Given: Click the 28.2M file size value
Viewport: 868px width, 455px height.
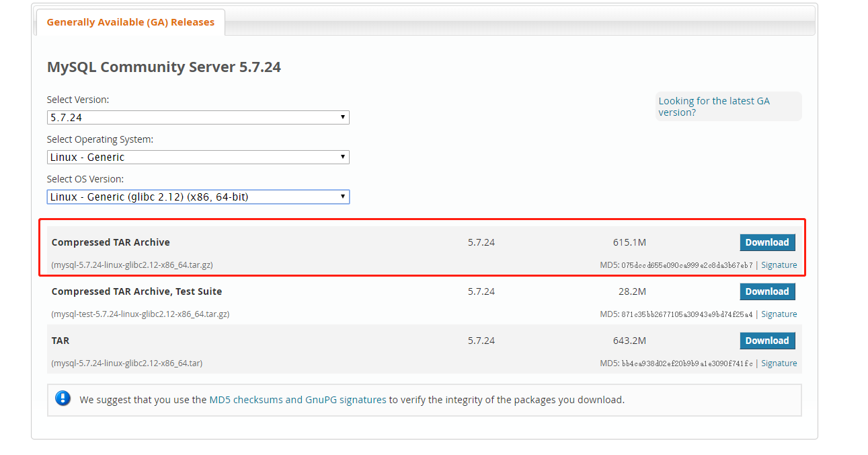Looking at the screenshot, I should pos(632,291).
